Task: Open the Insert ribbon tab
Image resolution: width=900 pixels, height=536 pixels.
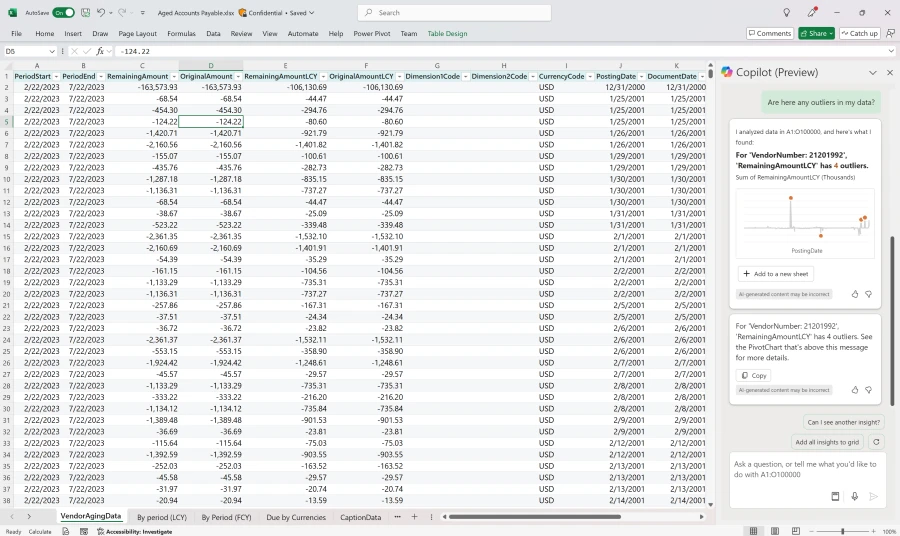Action: pyautogui.click(x=73, y=33)
